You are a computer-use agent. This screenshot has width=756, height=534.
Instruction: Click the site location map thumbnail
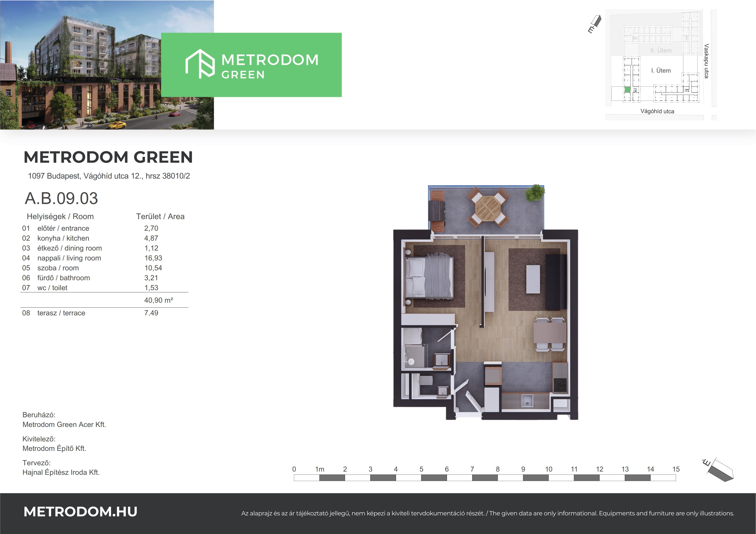click(661, 64)
